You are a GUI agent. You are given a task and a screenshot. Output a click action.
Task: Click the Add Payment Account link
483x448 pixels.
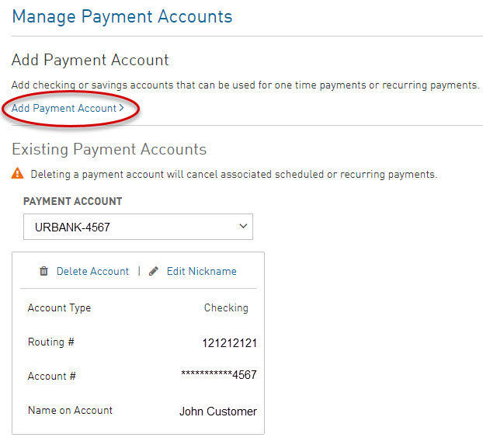click(x=64, y=109)
